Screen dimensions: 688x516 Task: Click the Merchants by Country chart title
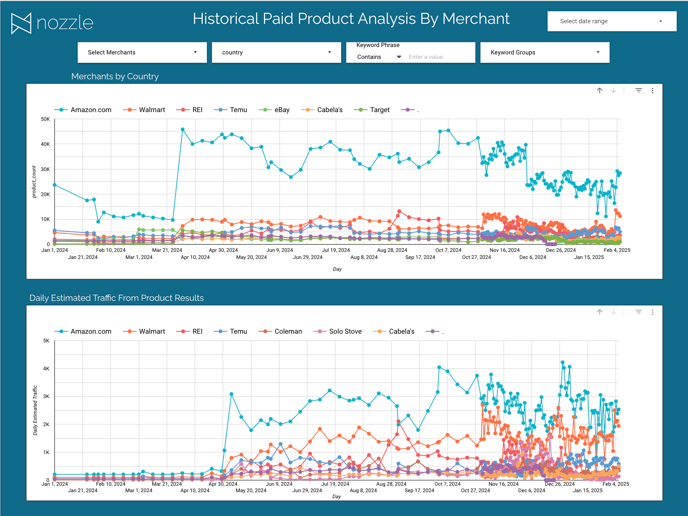[x=115, y=76]
